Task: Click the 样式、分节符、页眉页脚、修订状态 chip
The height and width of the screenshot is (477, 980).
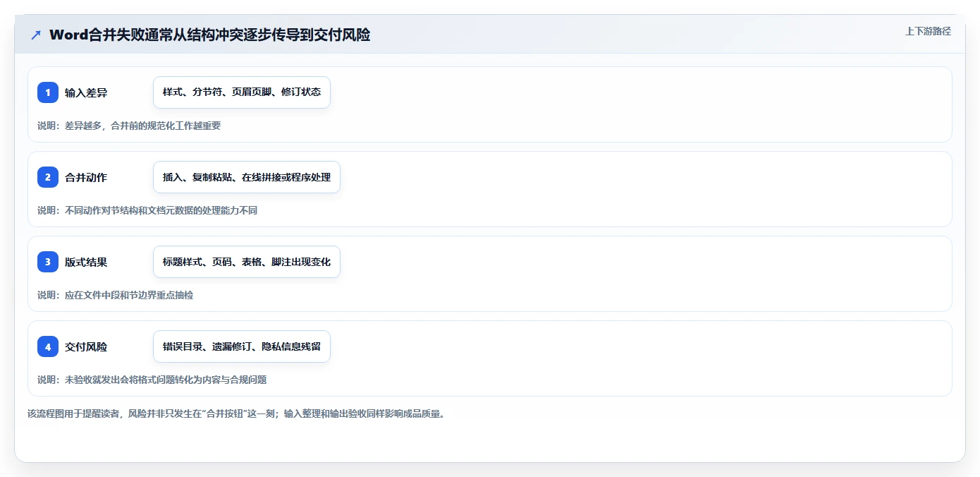Action: [x=242, y=92]
